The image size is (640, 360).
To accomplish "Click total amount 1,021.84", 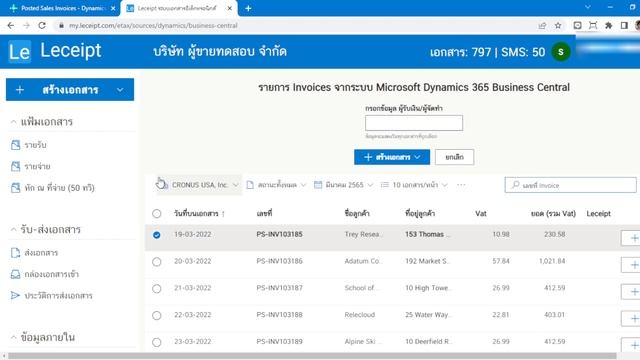I will 552,261.
